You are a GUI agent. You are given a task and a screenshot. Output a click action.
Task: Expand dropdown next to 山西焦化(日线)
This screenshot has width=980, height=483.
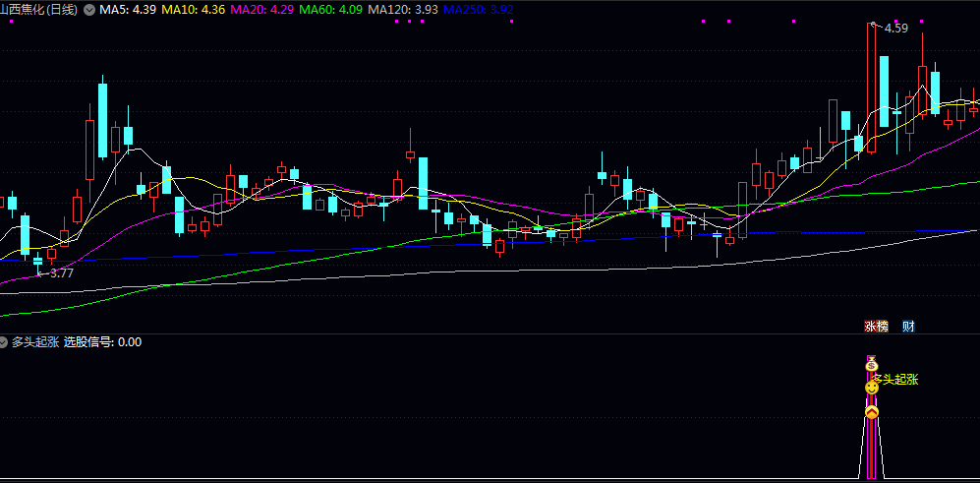click(90, 10)
